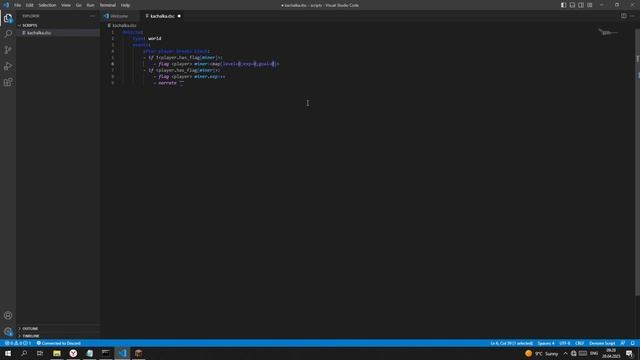The width and height of the screenshot is (640, 360).
Task: Open the View menu
Action: pyautogui.click(x=66, y=5)
